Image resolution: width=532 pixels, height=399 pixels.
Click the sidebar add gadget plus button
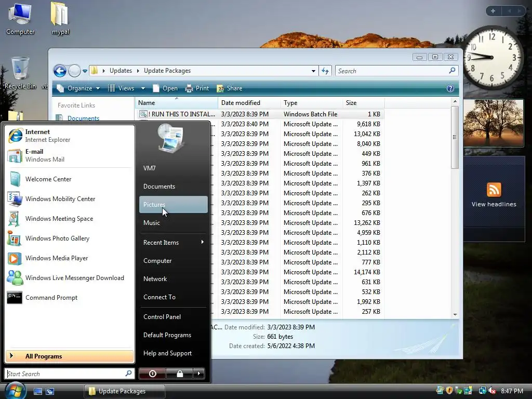[x=493, y=11]
